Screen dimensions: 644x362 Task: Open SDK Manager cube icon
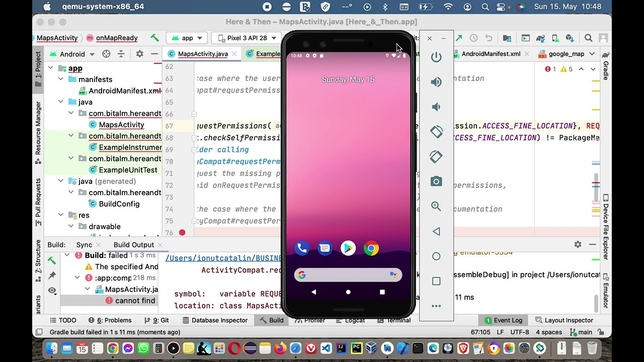click(570, 38)
